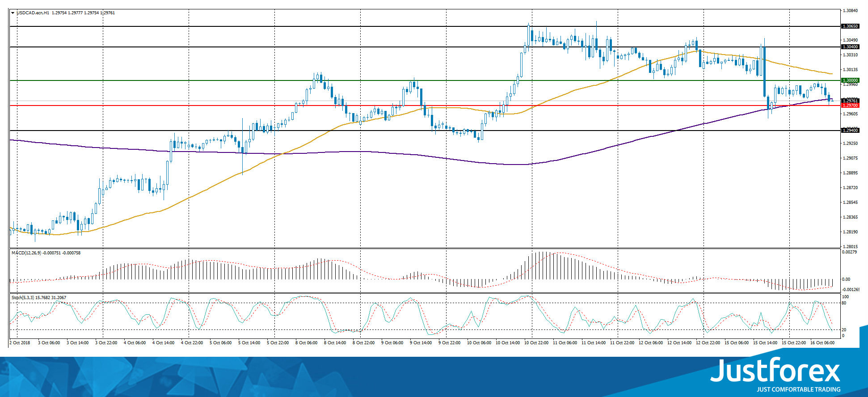Click the Stochastic scale value 80
Image resolution: width=868 pixels, height=397 pixels.
(x=844, y=303)
